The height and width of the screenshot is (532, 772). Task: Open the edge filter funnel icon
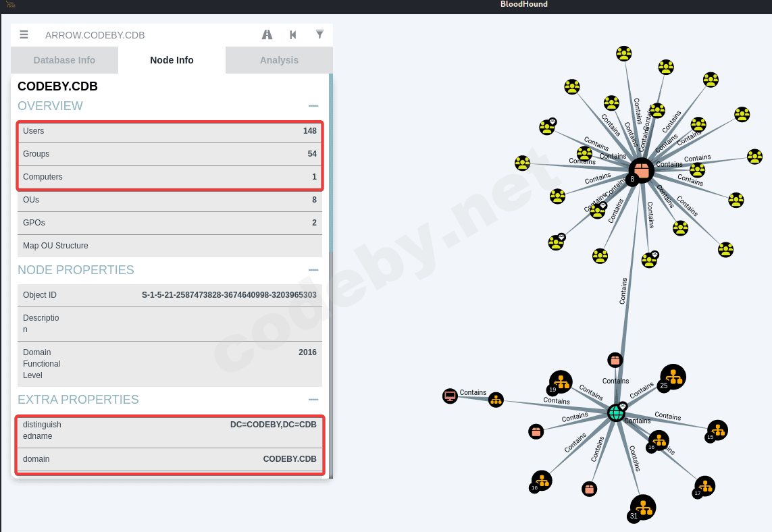(x=319, y=34)
